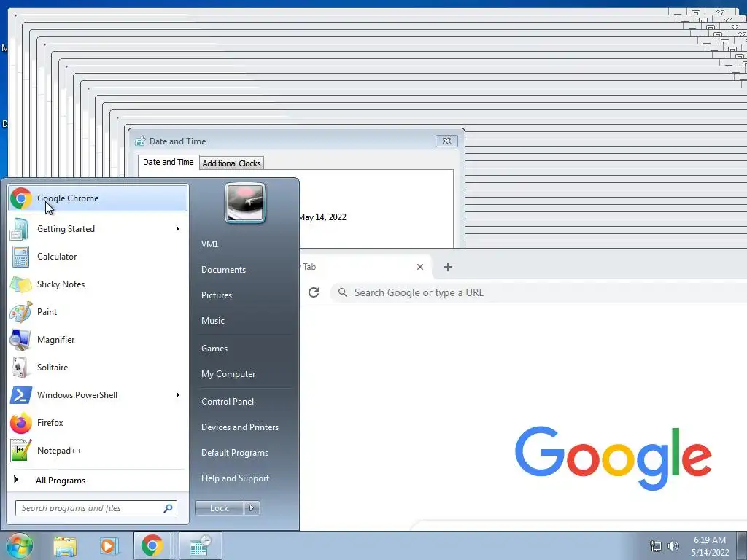Open My Computer
This screenshot has height=560, width=747.
[228, 374]
